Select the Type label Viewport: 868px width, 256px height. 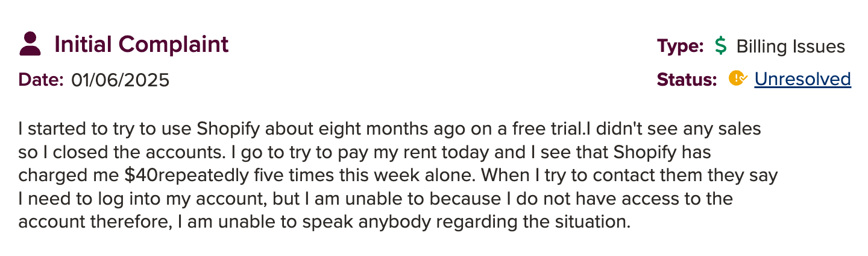(680, 46)
